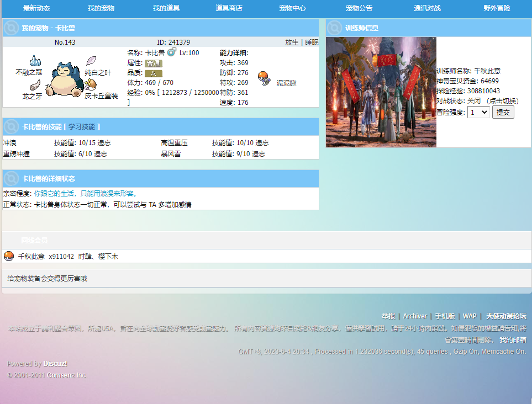The width and height of the screenshot is (532, 404).
Task: Forget the 冲浪 skill via 遗忘
Action: [x=103, y=143]
